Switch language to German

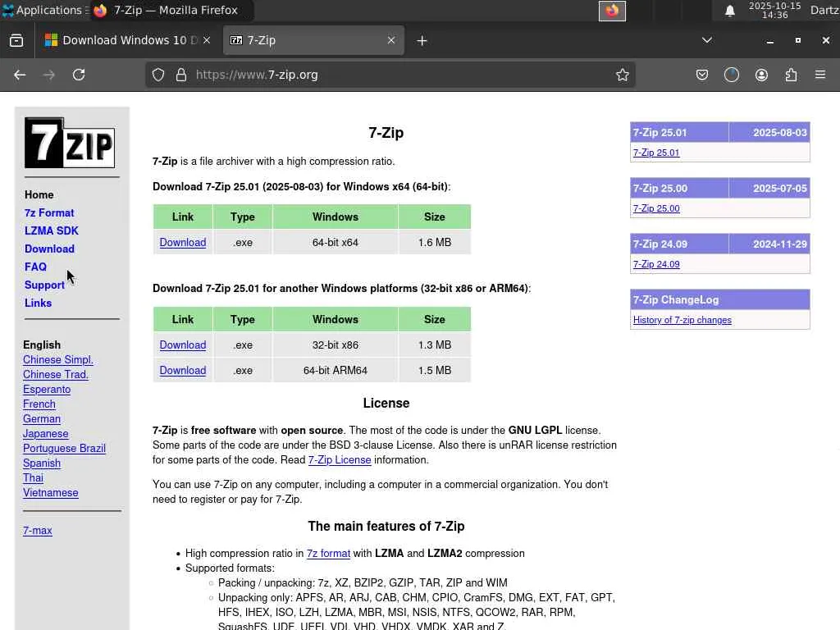[x=42, y=419]
